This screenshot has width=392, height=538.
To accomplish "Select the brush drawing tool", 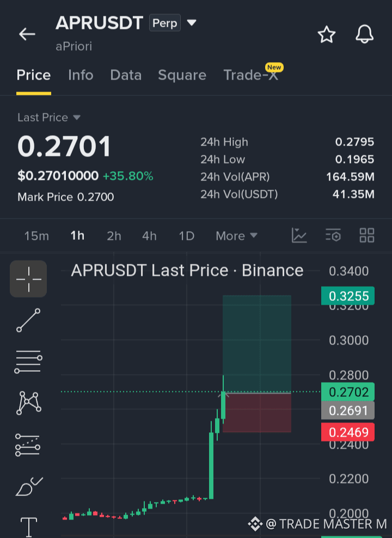I will [x=29, y=486].
